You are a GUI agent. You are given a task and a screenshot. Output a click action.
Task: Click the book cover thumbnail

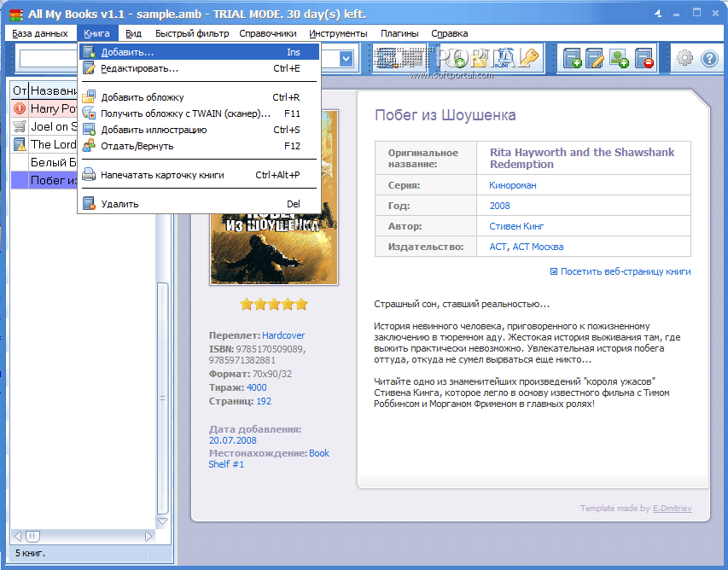point(274,248)
